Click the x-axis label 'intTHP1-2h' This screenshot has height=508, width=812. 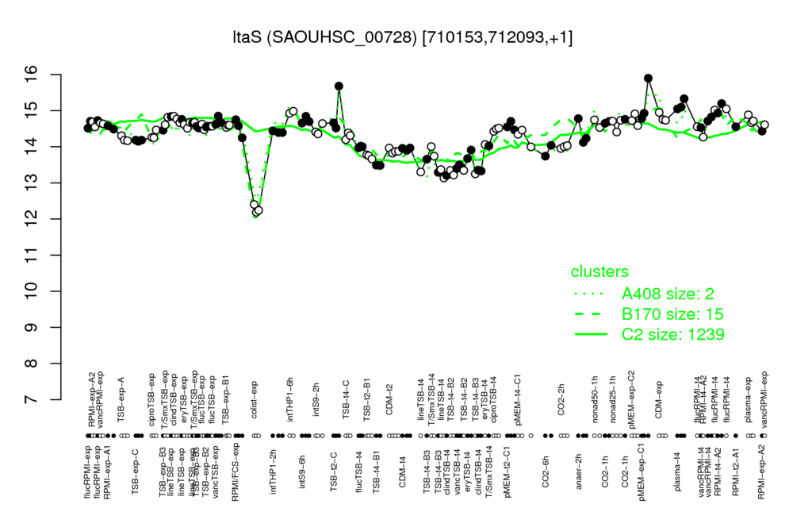273,470
